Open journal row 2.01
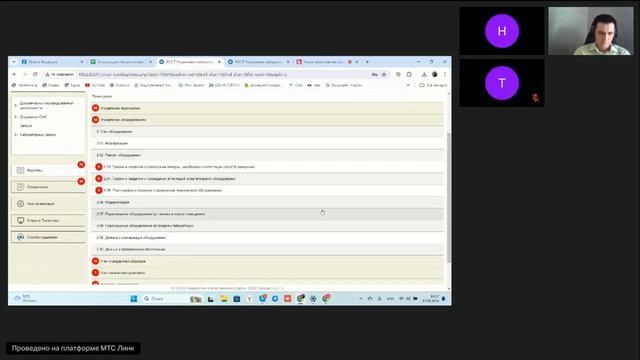This screenshot has height=360, width=640. [267, 143]
